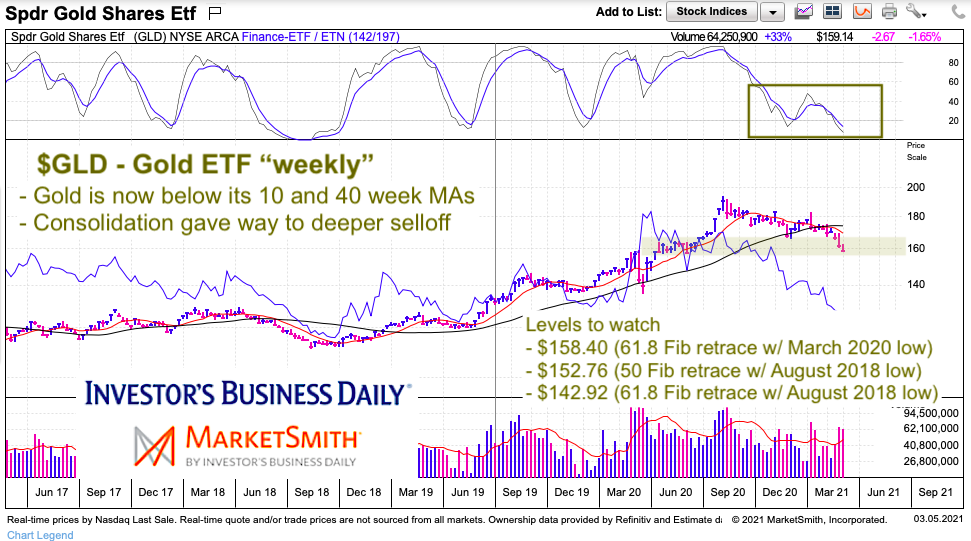
Task: Click the flag icon beside Spdr Gold Shares Etf
Action: pos(215,12)
